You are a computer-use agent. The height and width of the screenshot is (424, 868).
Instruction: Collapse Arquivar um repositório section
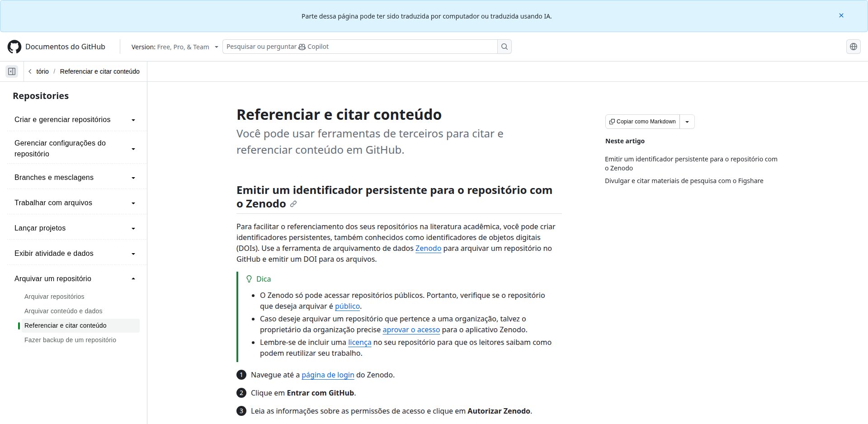75,279
